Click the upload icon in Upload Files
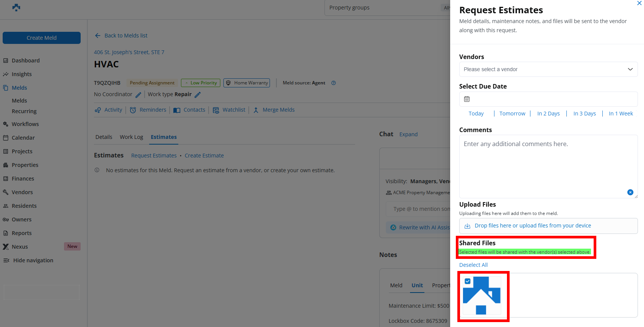644x327 pixels. 467,226
